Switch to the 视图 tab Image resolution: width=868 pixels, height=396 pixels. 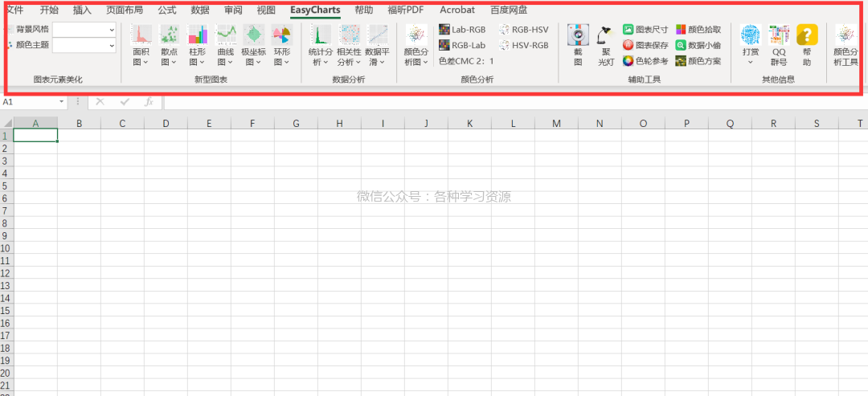pyautogui.click(x=266, y=10)
